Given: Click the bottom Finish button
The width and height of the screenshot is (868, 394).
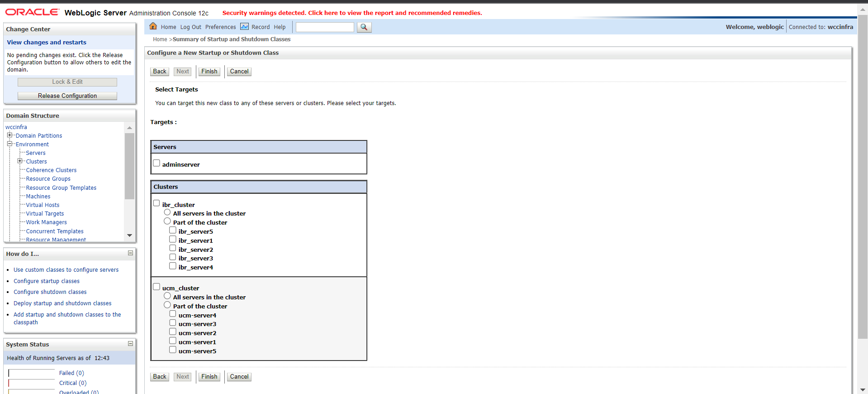Looking at the screenshot, I should 209,377.
